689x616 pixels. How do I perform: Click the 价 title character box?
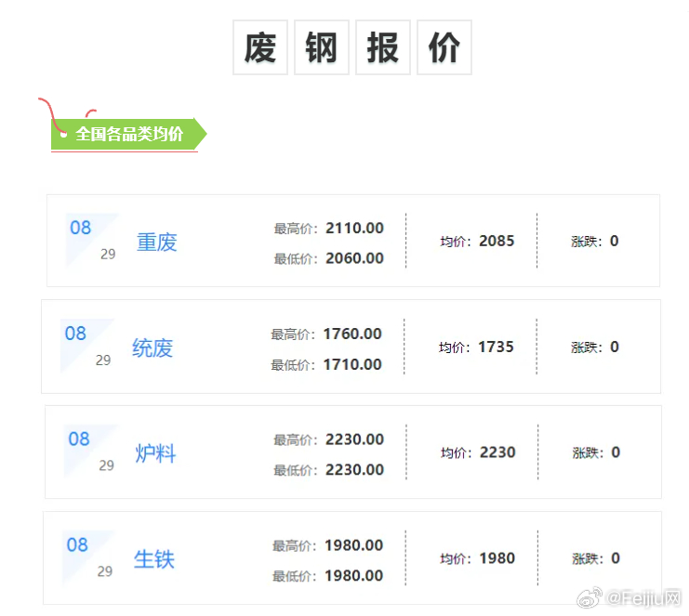coord(444,47)
